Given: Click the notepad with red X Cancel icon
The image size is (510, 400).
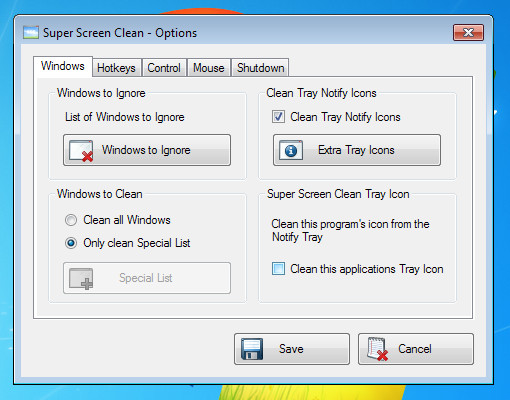Looking at the screenshot, I should tap(377, 349).
